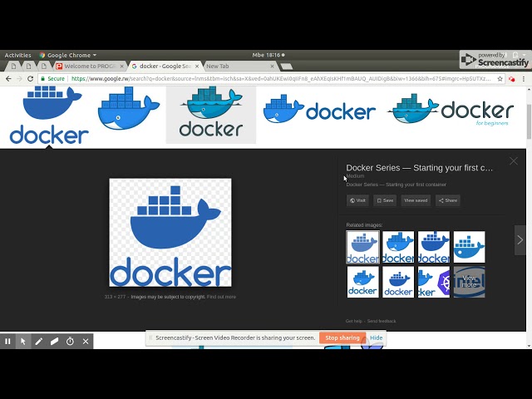Select second related image in top row

398,247
